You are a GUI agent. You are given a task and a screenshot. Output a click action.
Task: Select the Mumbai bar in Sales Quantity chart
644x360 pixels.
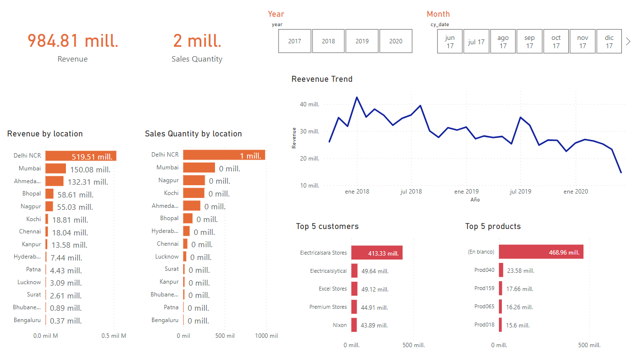pos(199,167)
